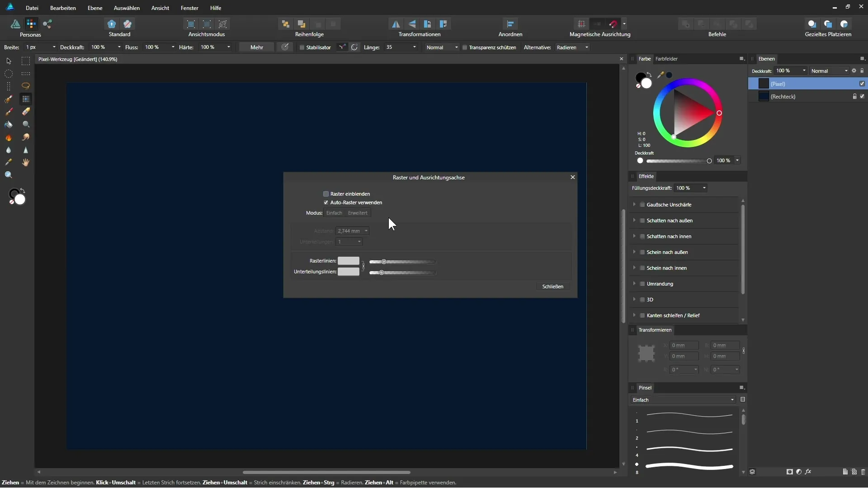Image resolution: width=868 pixels, height=488 pixels.
Task: Select 'Einfach' grid mode button
Action: point(335,213)
